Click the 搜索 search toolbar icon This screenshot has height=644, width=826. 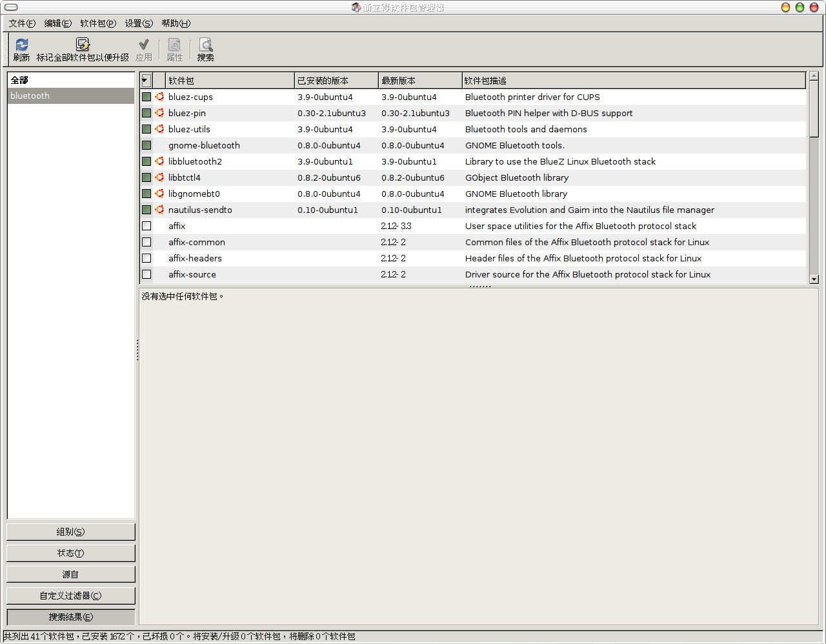(x=206, y=45)
